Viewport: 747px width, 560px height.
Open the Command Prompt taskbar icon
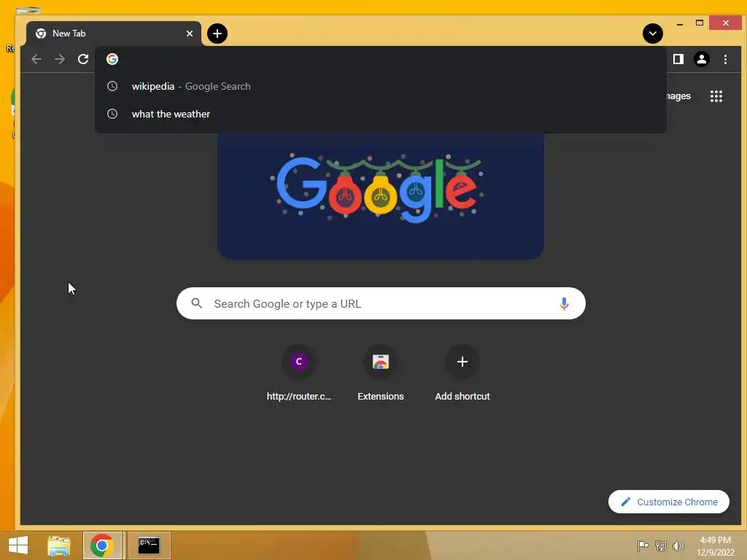(149, 545)
